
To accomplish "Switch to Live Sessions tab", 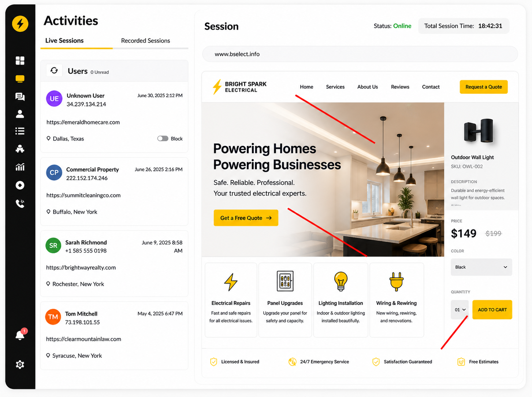I will [64, 41].
